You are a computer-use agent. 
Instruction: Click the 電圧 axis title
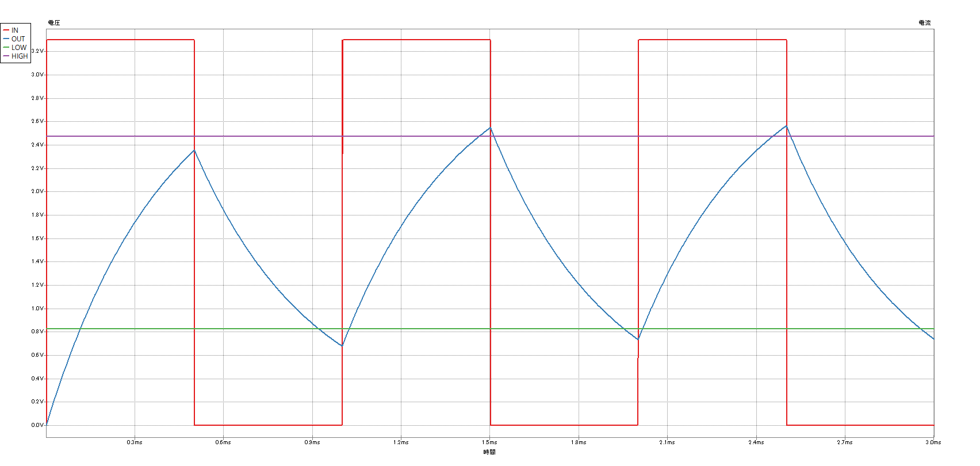(54, 23)
